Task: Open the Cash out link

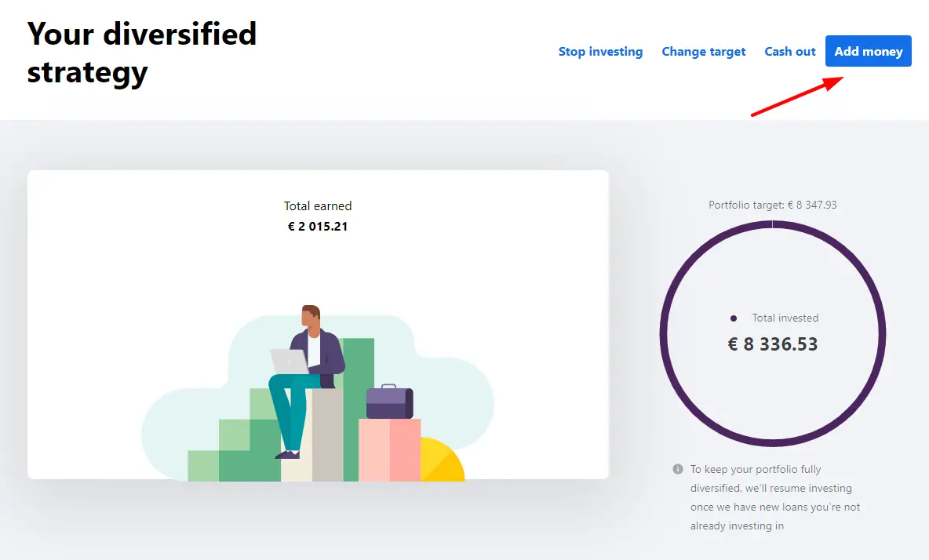Action: point(790,52)
